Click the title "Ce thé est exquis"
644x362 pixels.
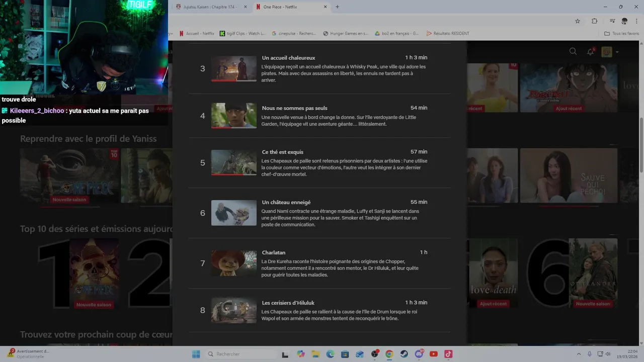[x=282, y=152]
